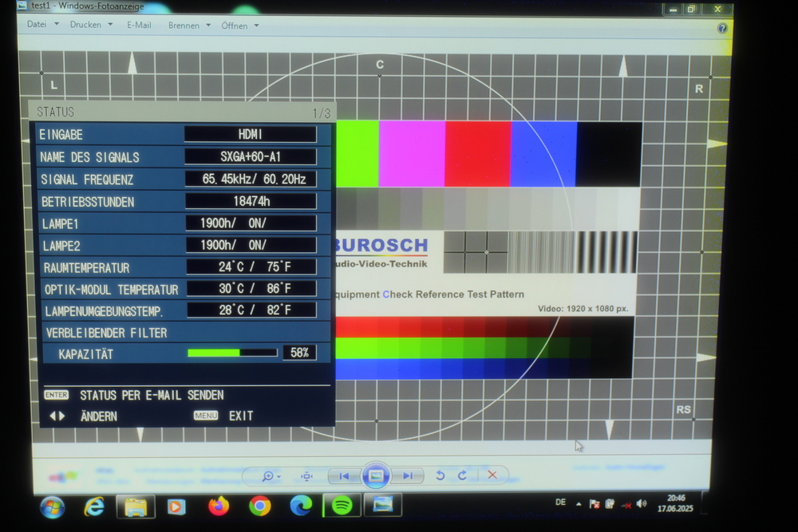Image resolution: width=798 pixels, height=532 pixels.
Task: Click the MENU key label next to EXIT
Action: pos(206,416)
